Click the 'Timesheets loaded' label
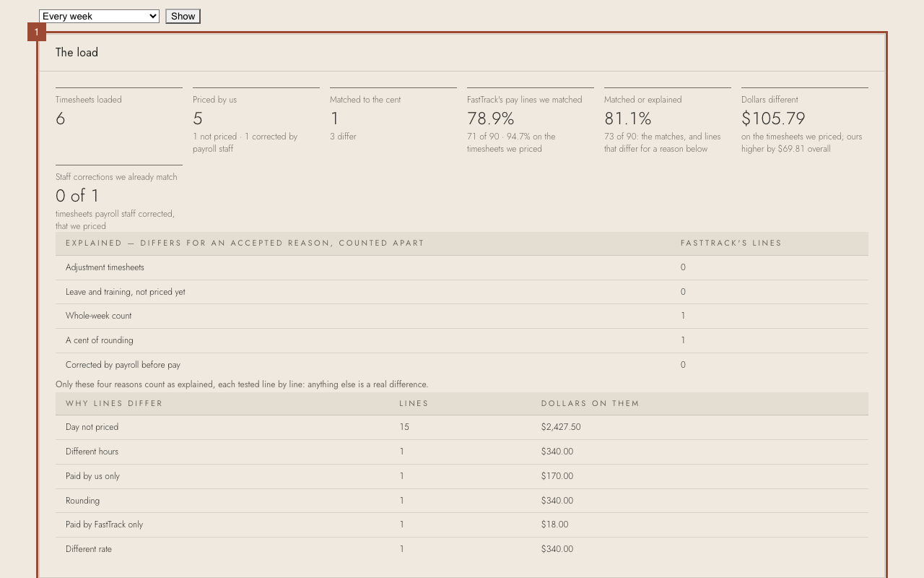Screen dimensions: 924x578 [x=89, y=100]
